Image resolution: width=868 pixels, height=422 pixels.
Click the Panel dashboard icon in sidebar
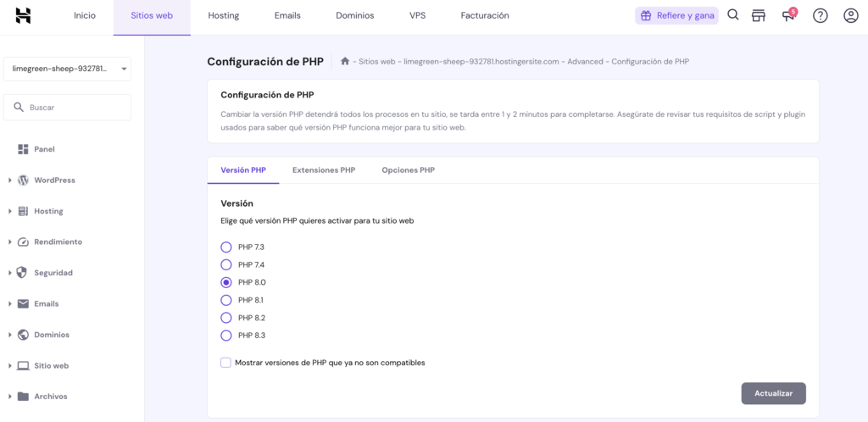tap(23, 149)
